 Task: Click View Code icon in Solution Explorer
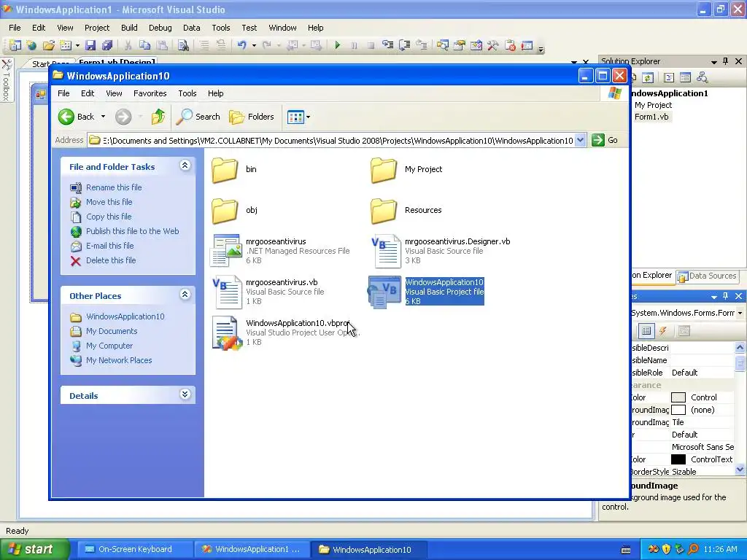669,77
